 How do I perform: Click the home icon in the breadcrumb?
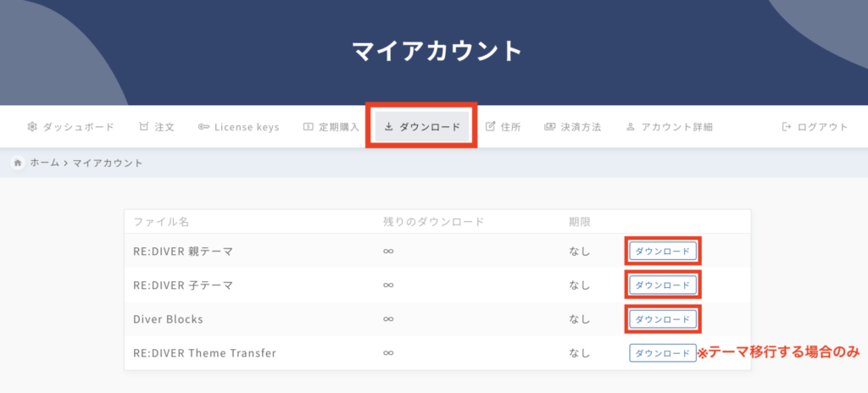(18, 163)
